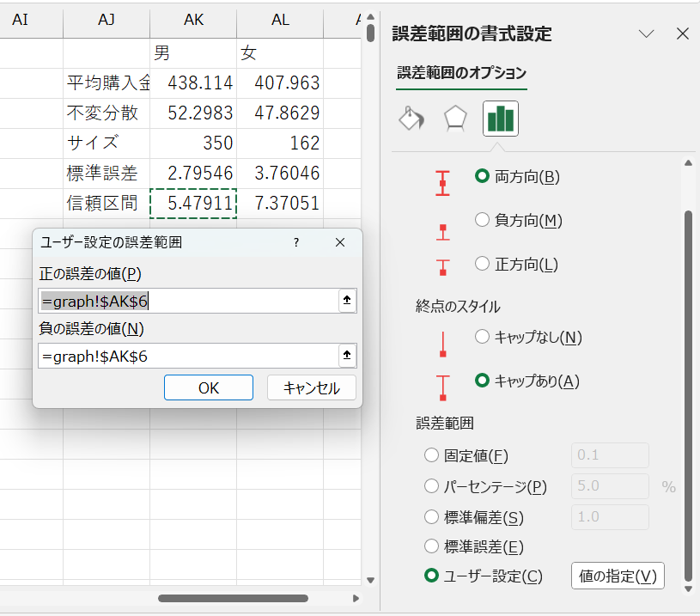Confirm custom error values with OK
700x616 pixels.
click(x=208, y=387)
